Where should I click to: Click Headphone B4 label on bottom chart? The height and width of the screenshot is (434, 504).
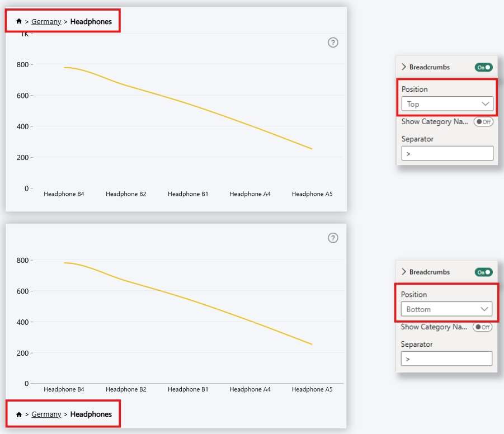tap(64, 389)
